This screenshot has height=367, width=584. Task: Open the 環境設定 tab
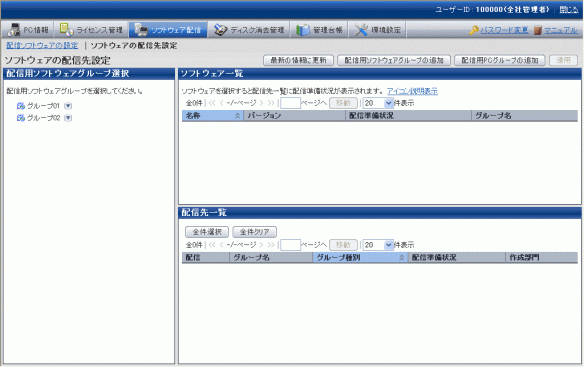377,30
